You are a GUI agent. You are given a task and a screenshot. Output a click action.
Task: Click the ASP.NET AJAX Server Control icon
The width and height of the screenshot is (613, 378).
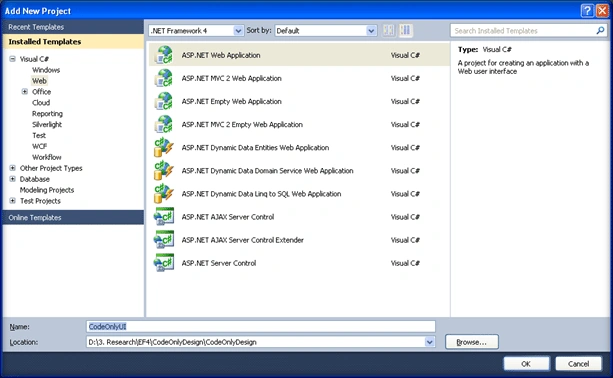point(164,217)
